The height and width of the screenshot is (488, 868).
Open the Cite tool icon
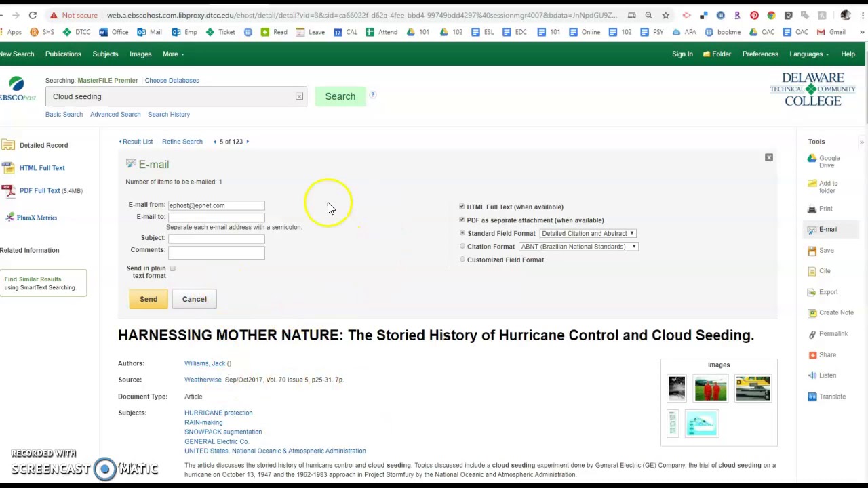(812, 271)
